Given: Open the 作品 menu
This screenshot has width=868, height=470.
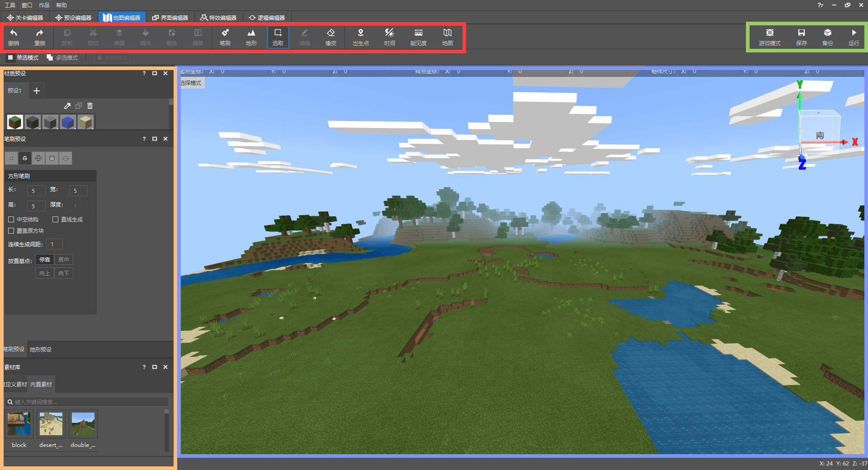Looking at the screenshot, I should point(44,5).
